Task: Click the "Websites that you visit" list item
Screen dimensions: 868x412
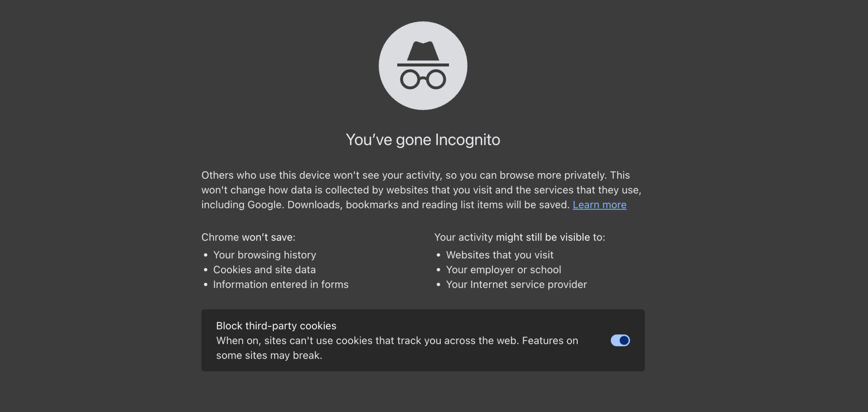Action: (500, 255)
